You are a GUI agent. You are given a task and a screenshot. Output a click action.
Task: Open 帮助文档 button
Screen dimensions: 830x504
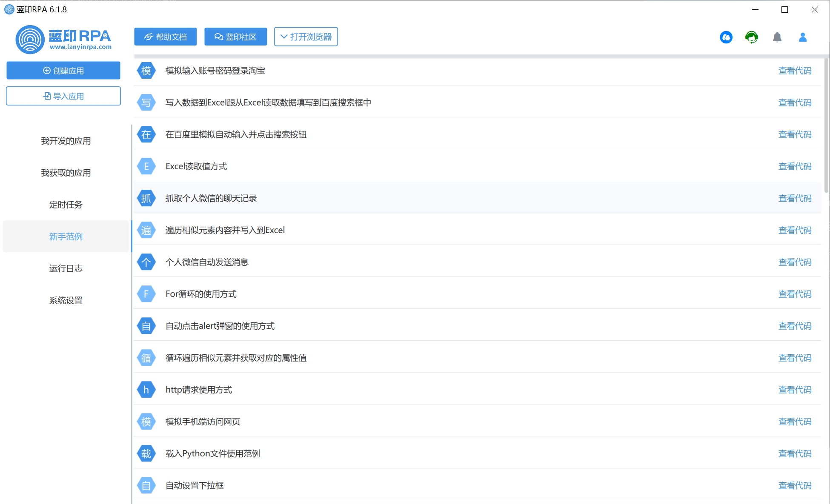click(166, 37)
